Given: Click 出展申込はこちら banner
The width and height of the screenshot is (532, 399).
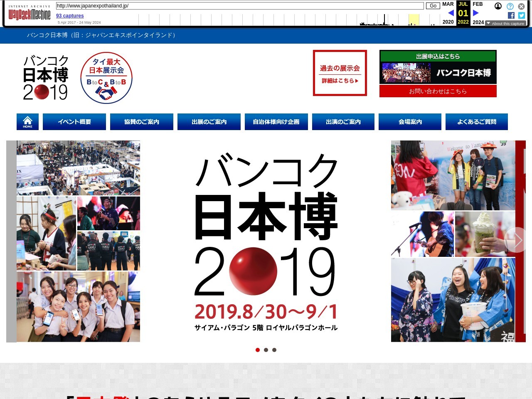Looking at the screenshot, I should coord(438,67).
